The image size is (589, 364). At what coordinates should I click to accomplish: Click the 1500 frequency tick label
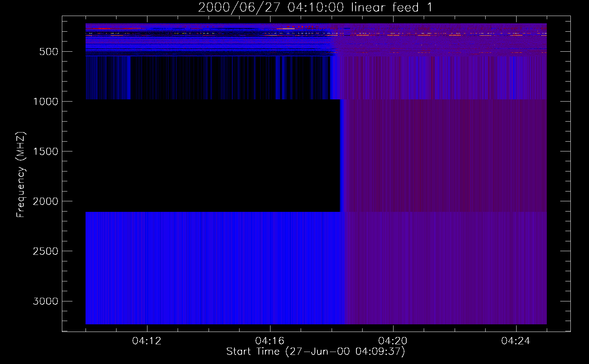coord(46,151)
